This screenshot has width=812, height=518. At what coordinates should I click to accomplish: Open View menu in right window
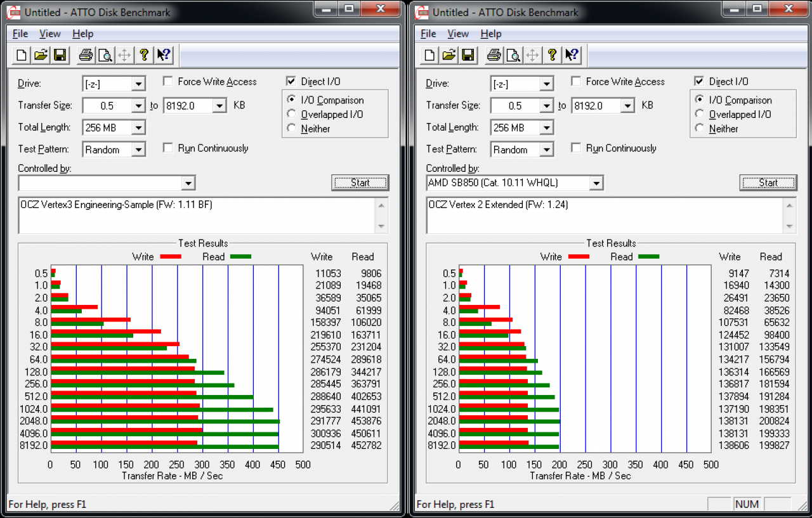point(458,34)
